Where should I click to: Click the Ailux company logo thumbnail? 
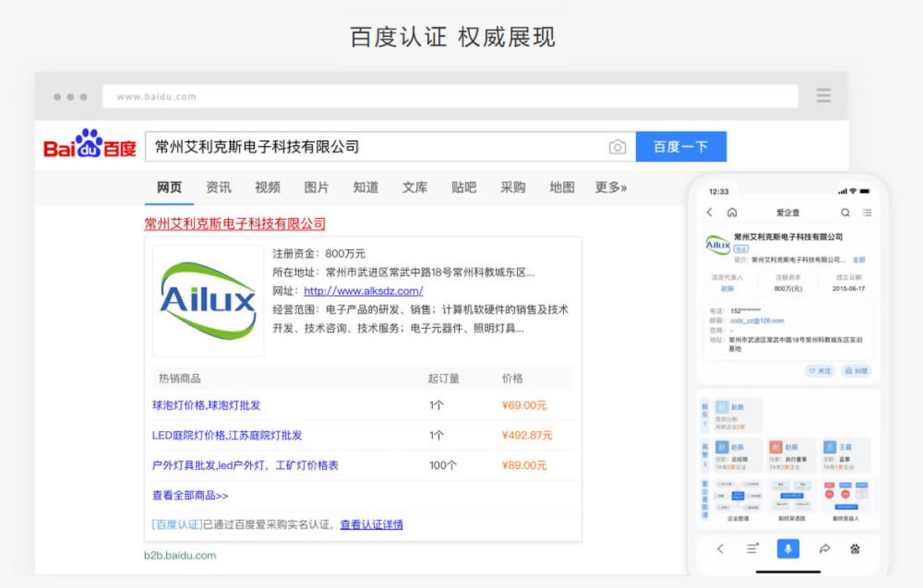coord(208,301)
